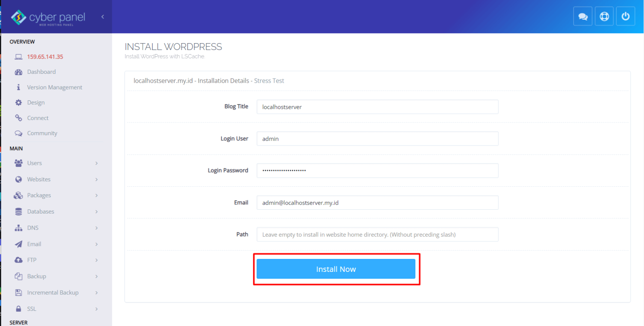Click the Websites globe icon
644x326 pixels.
click(18, 179)
